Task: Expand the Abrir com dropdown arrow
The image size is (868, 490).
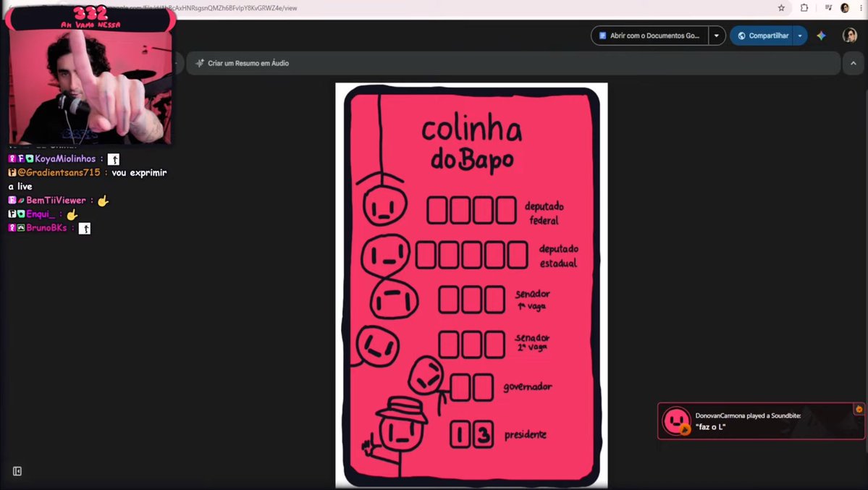Action: [x=717, y=35]
